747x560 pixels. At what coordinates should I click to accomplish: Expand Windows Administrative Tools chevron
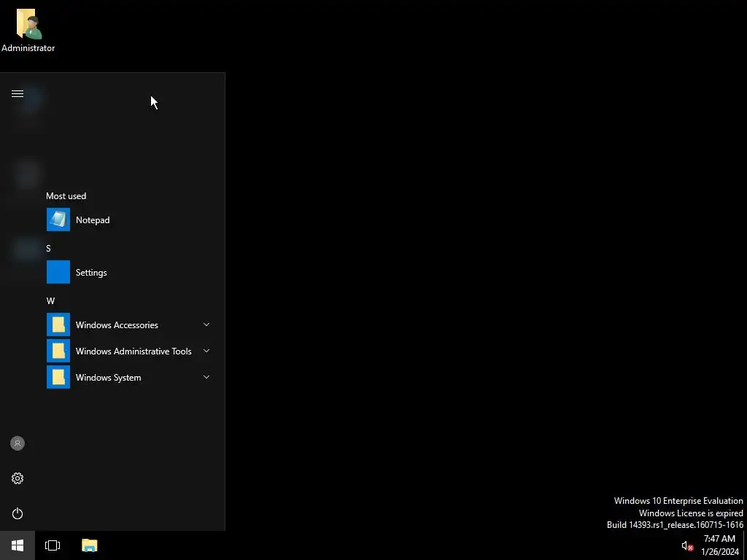tap(206, 351)
